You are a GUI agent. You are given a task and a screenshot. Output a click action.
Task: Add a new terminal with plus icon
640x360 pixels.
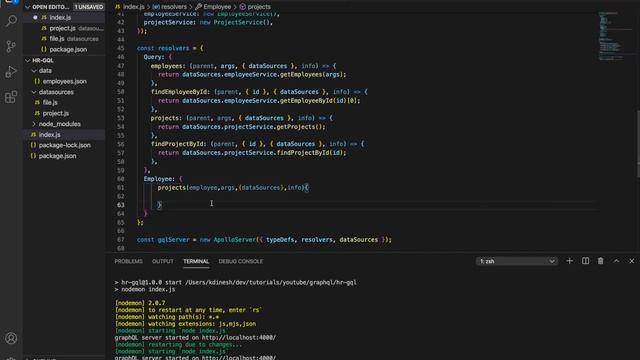pos(569,261)
